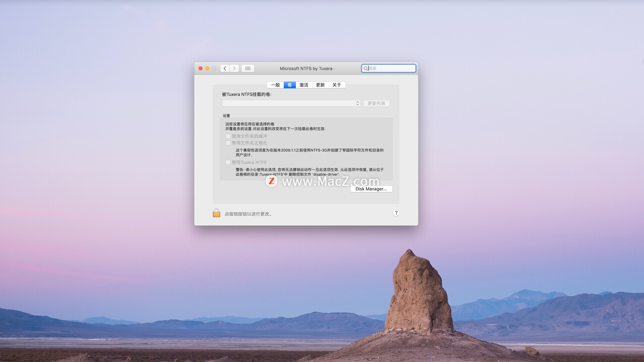Click the 被Tuxera NTFS挂载的卷 label
This screenshot has width=644, height=362.
[247, 94]
